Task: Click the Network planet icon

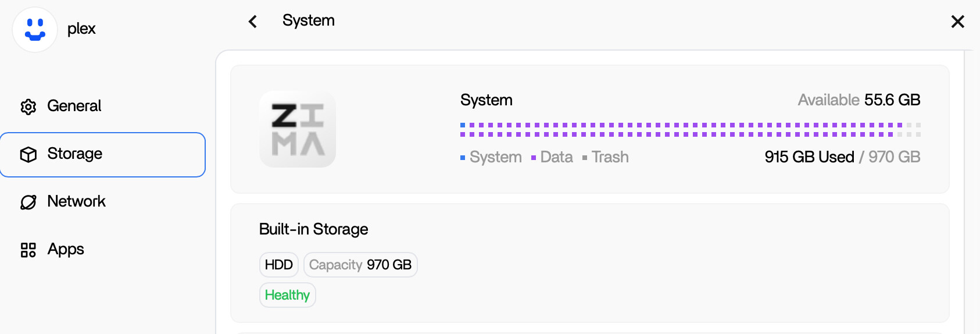Action: (28, 202)
